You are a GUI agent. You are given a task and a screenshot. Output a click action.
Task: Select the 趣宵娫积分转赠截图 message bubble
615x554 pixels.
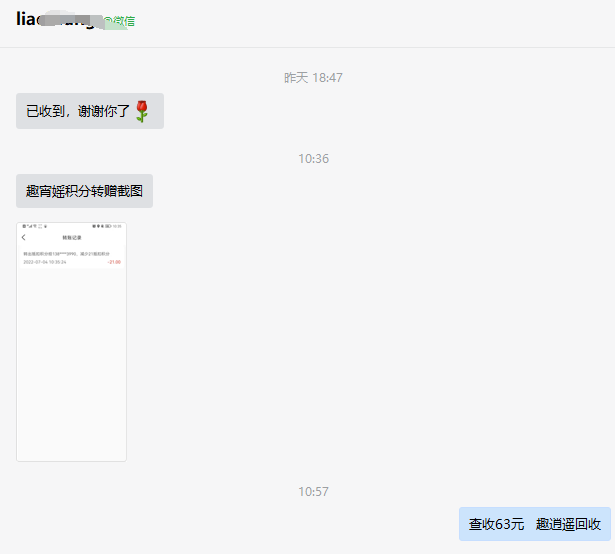[84, 191]
